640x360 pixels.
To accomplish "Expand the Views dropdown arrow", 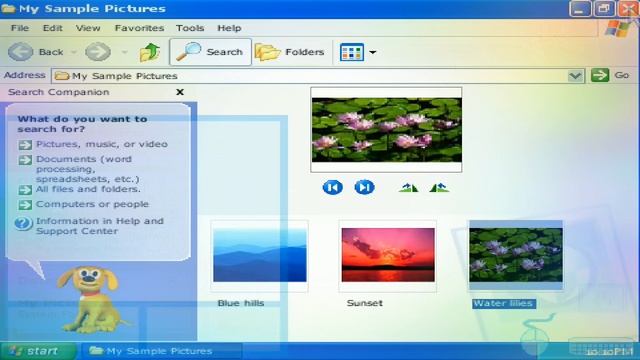I will coord(372,52).
